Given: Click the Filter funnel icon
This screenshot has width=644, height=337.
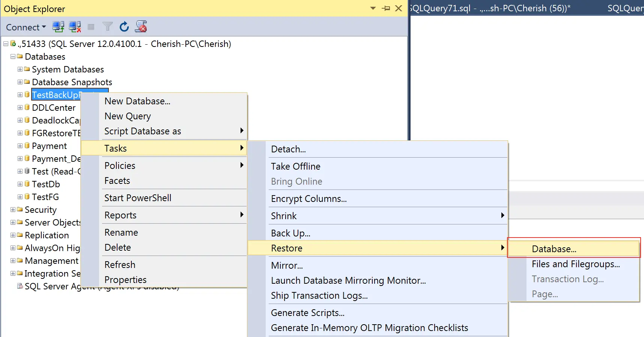Looking at the screenshot, I should point(108,27).
